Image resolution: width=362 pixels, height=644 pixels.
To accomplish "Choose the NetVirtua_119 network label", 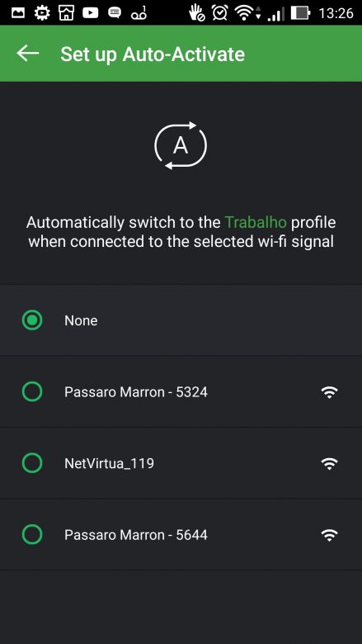I will [109, 464].
